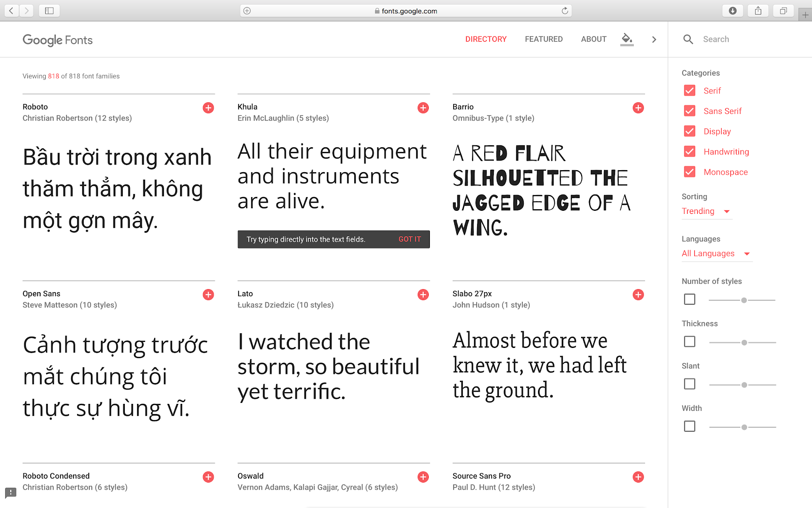Click Steve Matteson (10 styles) text
The image size is (812, 508).
(x=70, y=305)
